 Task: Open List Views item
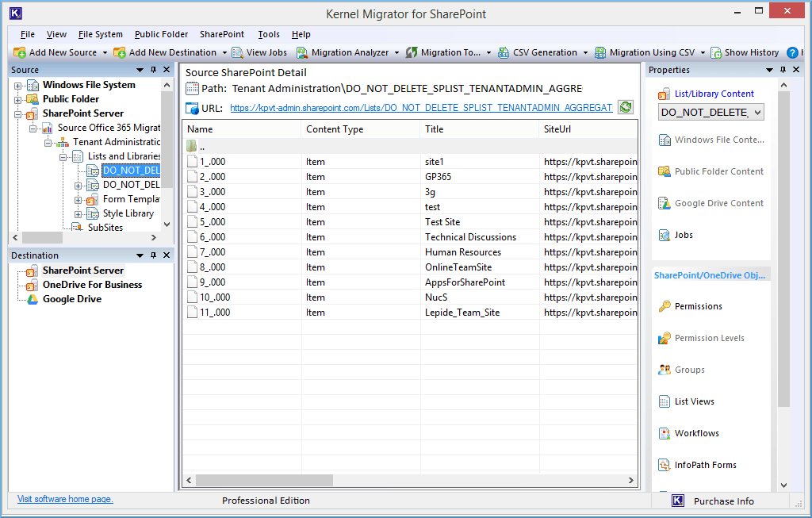686,401
